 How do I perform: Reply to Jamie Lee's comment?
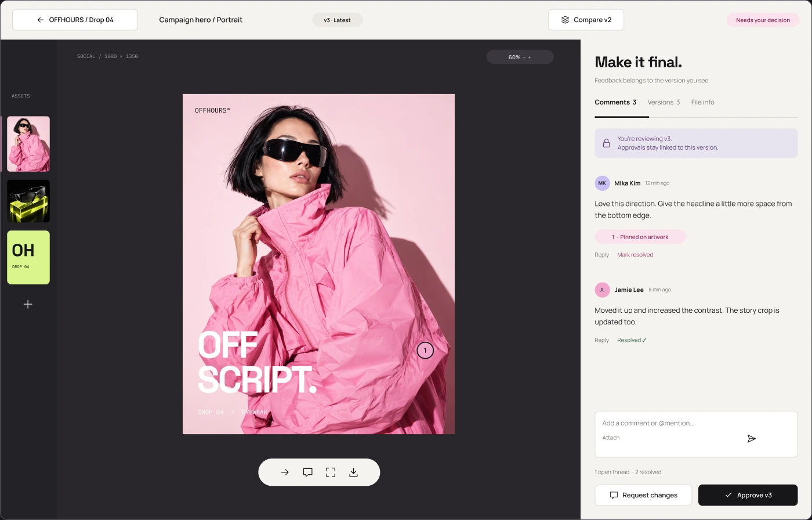pos(601,340)
